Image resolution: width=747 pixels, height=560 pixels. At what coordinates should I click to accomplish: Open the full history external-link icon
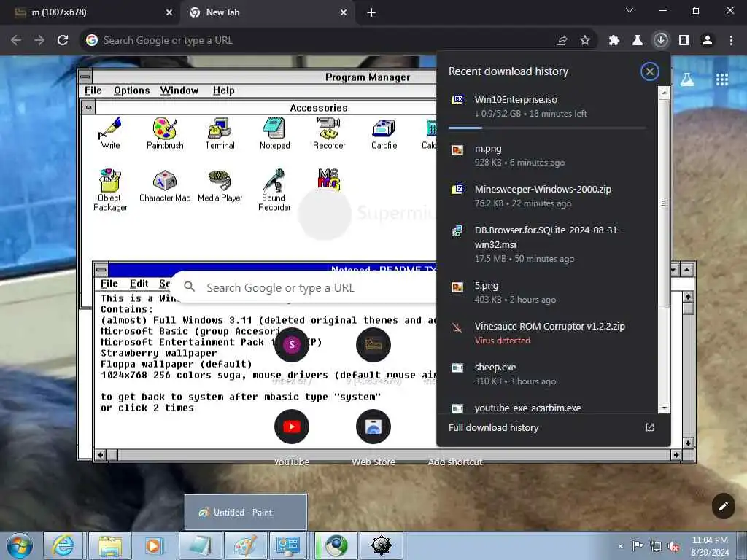tap(650, 427)
